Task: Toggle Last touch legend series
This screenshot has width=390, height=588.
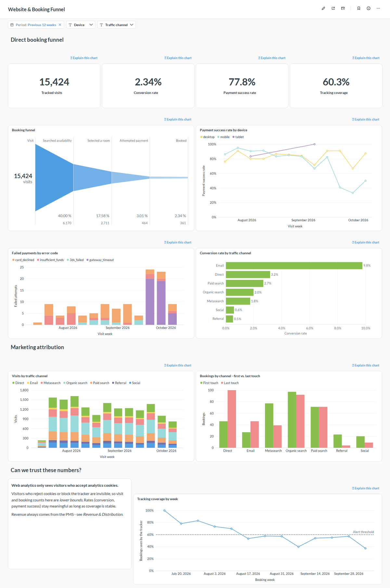Action: pos(230,383)
